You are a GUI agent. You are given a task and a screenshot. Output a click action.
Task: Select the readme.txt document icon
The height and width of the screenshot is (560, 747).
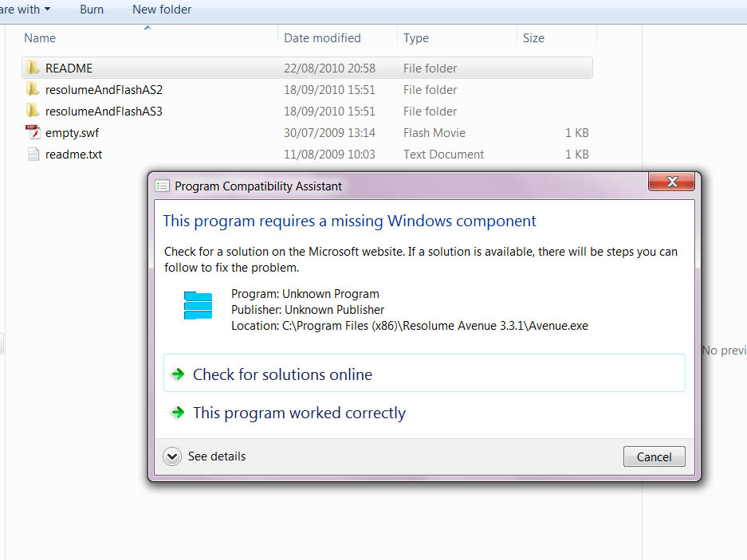click(33, 154)
